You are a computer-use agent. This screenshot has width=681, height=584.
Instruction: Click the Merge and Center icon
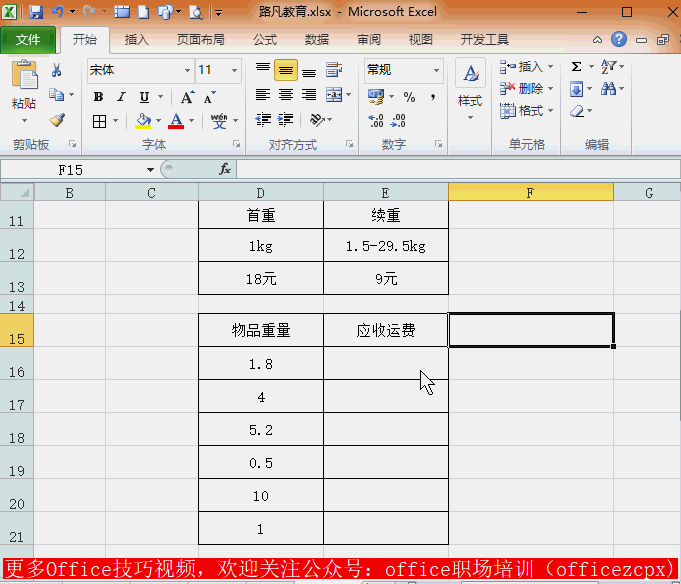pos(332,95)
